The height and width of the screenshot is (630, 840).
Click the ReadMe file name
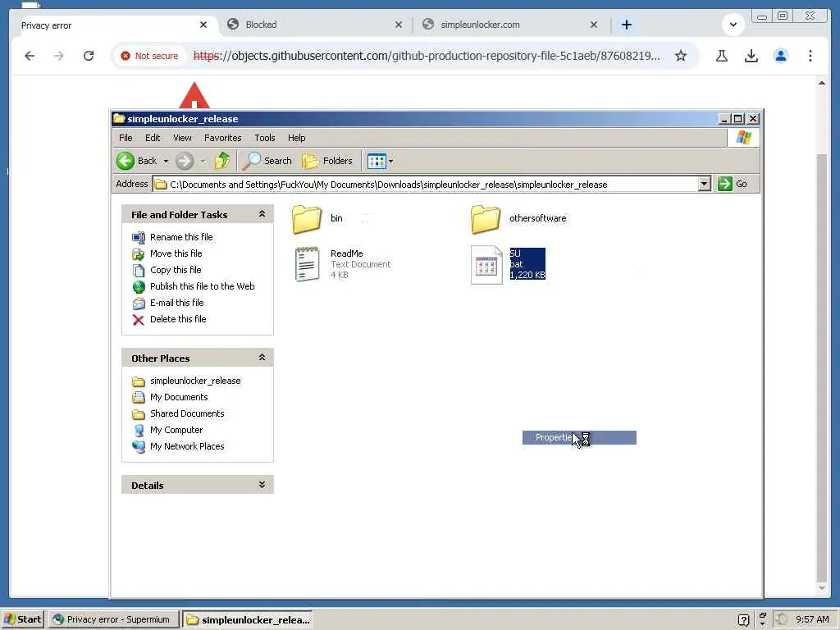click(x=347, y=253)
